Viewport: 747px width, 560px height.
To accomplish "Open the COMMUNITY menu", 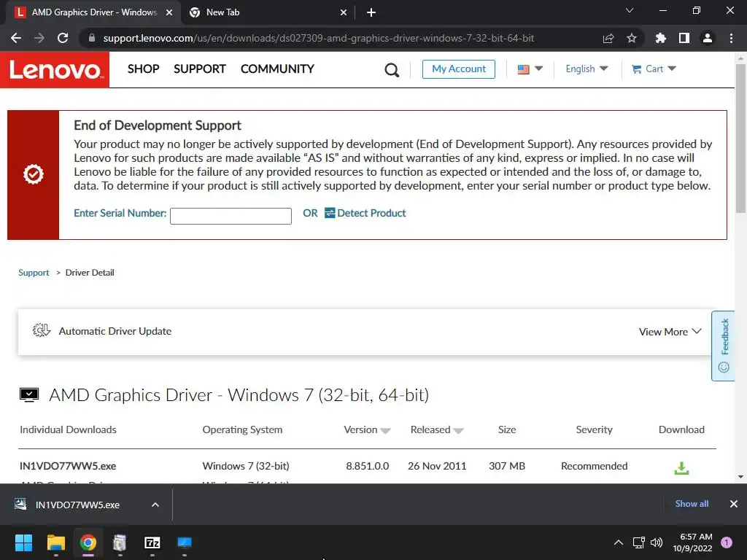I will click(x=277, y=69).
